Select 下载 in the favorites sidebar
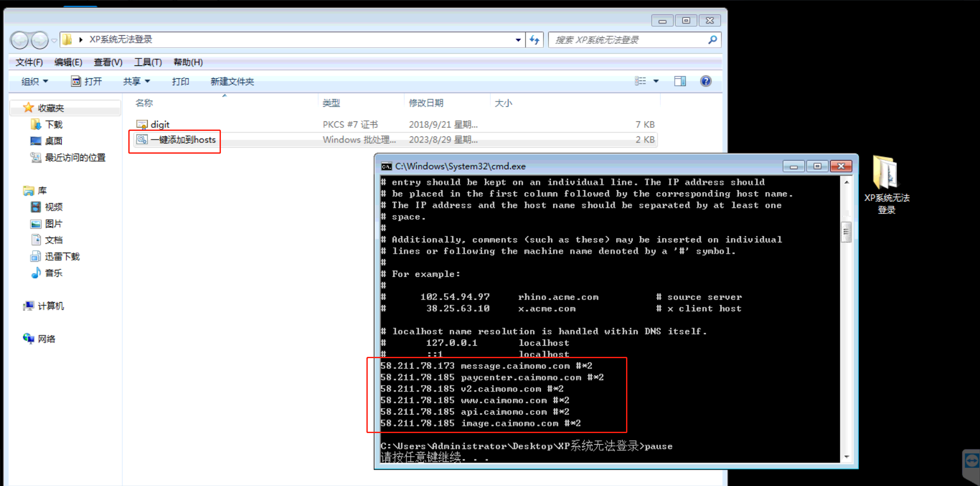Viewport: 980px width, 486px height. 54,125
